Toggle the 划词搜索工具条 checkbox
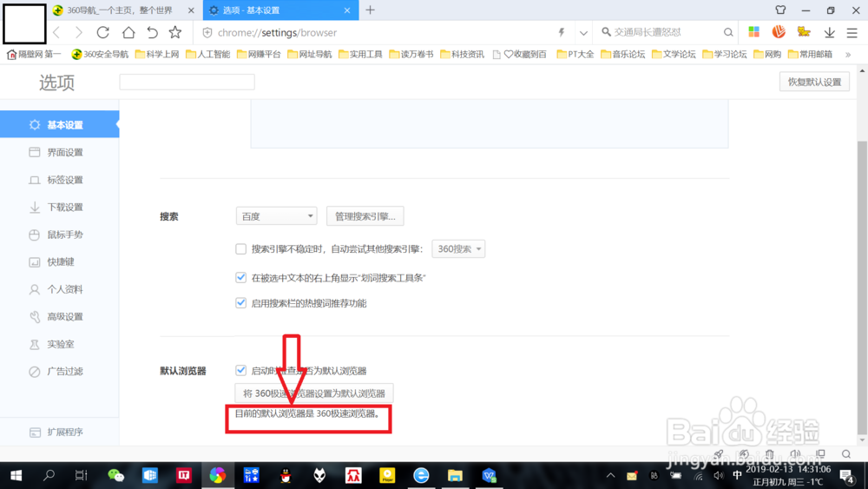 click(x=240, y=277)
